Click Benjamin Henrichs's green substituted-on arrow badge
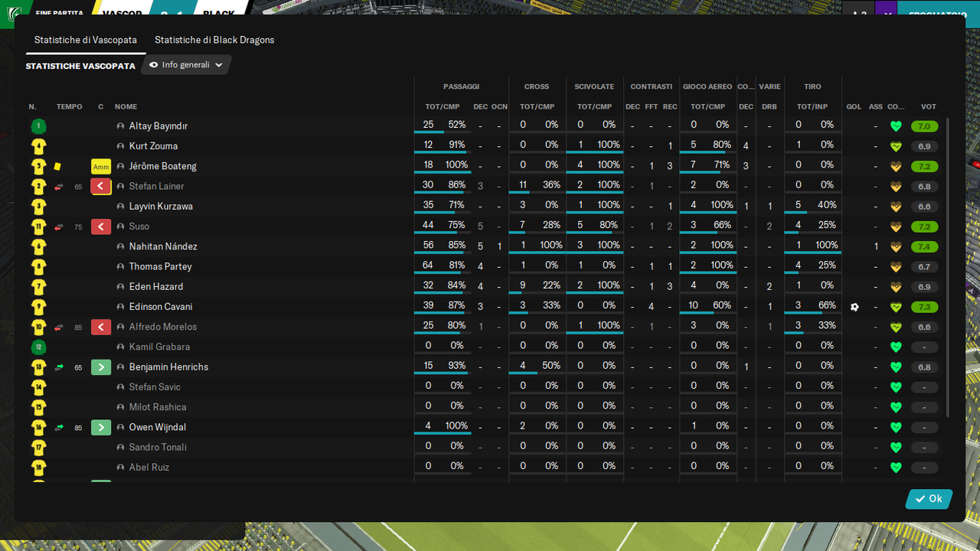This screenshot has height=551, width=980. pyautogui.click(x=101, y=367)
